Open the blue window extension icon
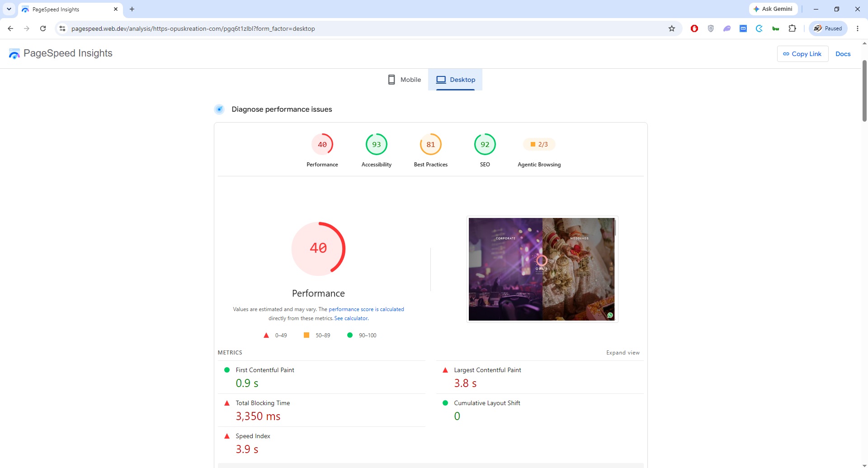Viewport: 868px width, 468px height. 743,28
